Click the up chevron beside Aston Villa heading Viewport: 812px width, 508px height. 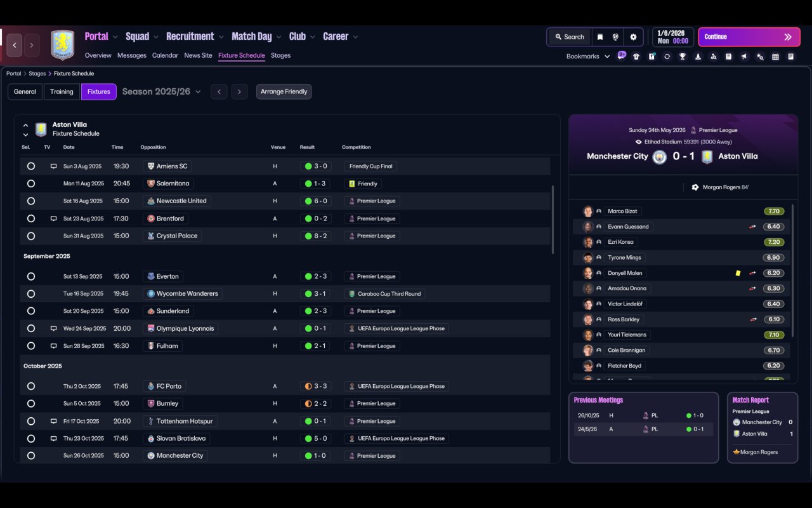26,126
